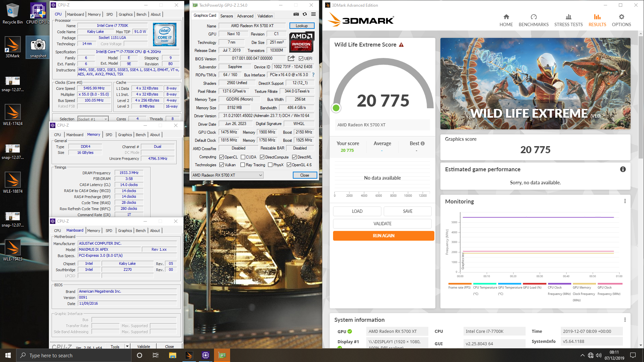Open Monitoring panel three-dot menu
644x362 pixels.
[625, 201]
